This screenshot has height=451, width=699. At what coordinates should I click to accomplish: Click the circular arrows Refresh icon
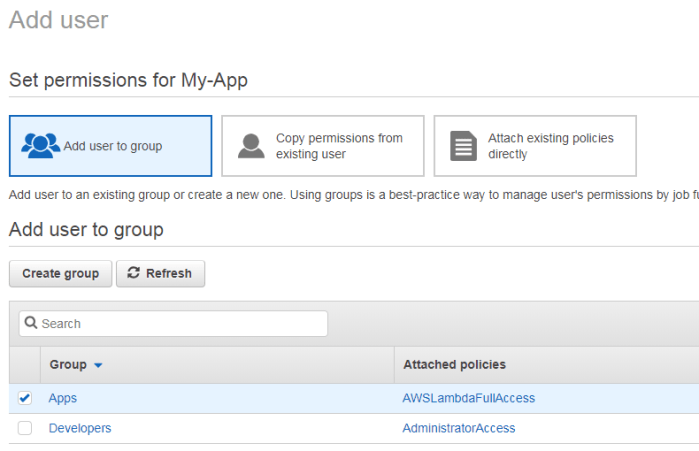(x=134, y=273)
